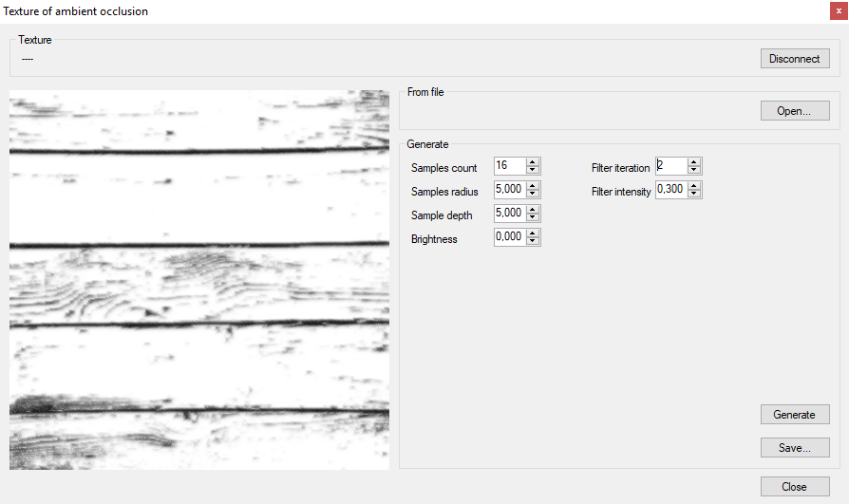Screen dimensions: 849x504
Task: Close the ambient occlusion dialog
Action: (x=794, y=487)
